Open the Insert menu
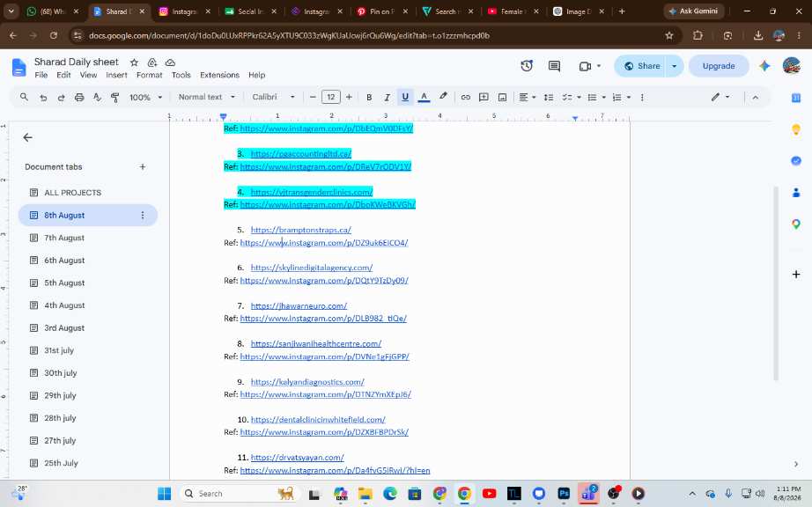 tap(116, 75)
